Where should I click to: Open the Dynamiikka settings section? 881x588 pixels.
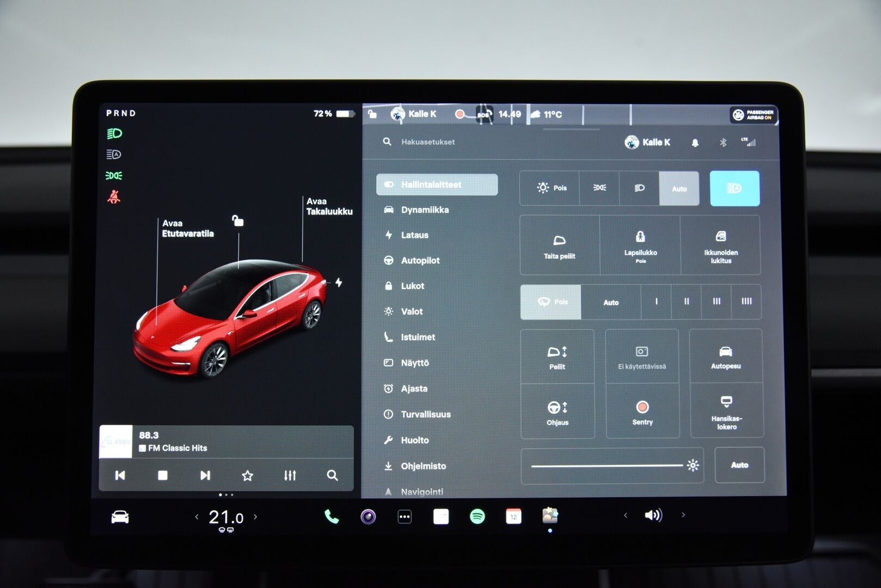coord(425,210)
